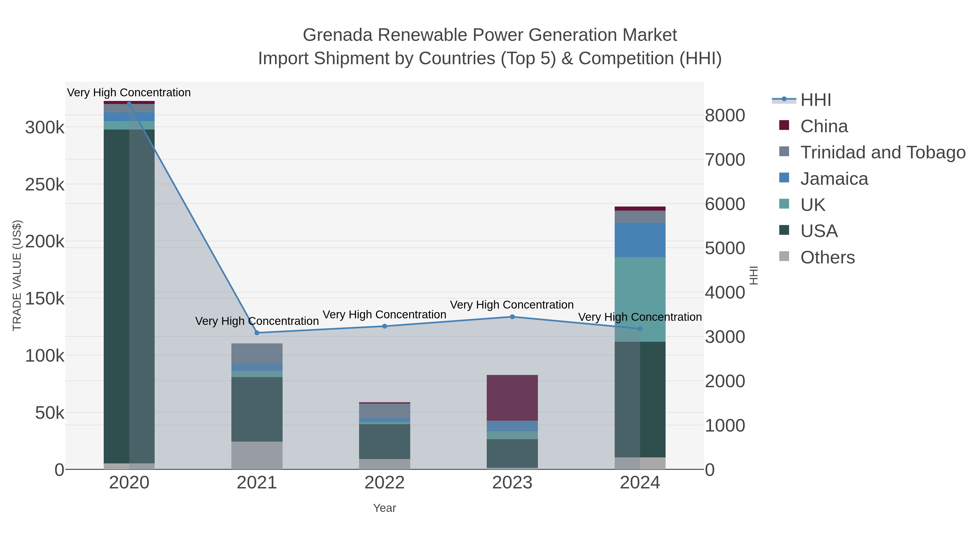Viewport: 980px width, 551px height.
Task: Click the 2024 HHI data point
Action: click(640, 329)
